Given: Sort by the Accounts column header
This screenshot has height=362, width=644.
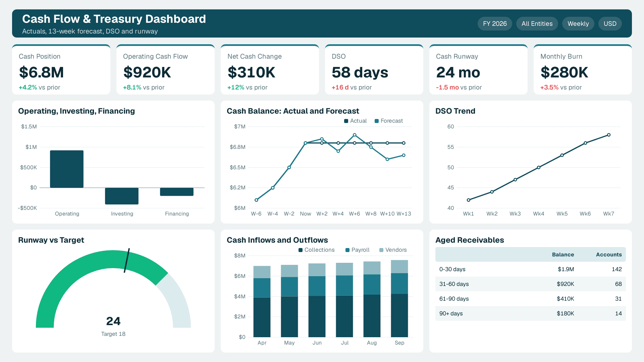Looking at the screenshot, I should 609,255.
